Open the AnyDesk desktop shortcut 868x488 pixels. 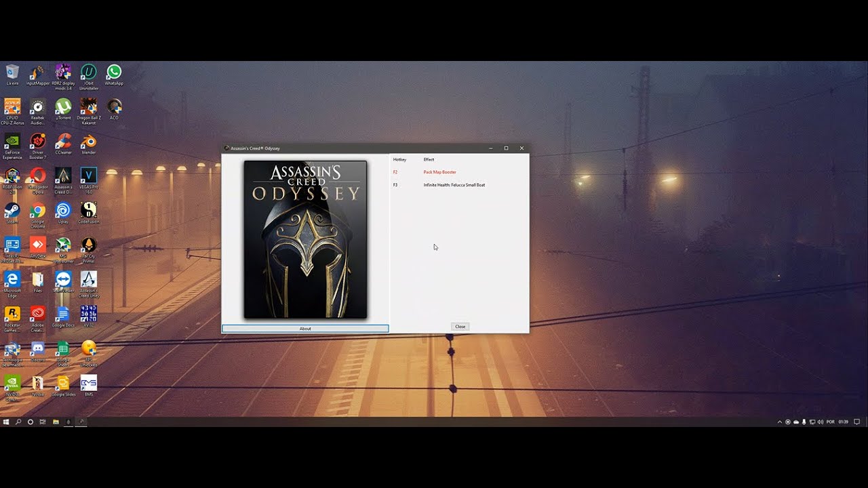pos(37,247)
